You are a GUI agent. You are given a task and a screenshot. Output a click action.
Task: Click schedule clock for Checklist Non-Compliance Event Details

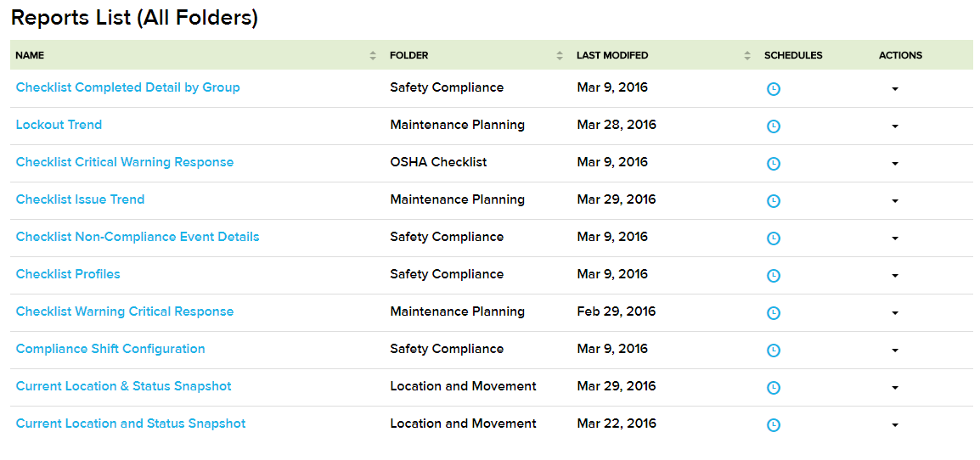(773, 238)
